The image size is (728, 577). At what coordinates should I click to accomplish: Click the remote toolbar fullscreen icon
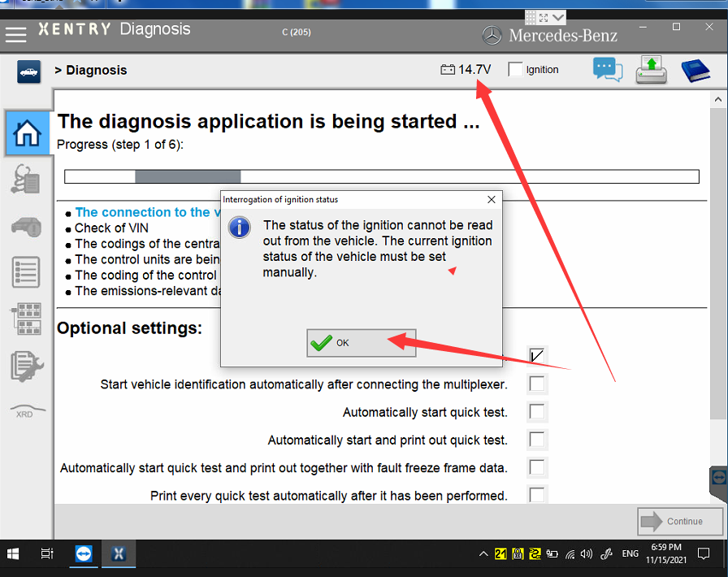(x=544, y=18)
